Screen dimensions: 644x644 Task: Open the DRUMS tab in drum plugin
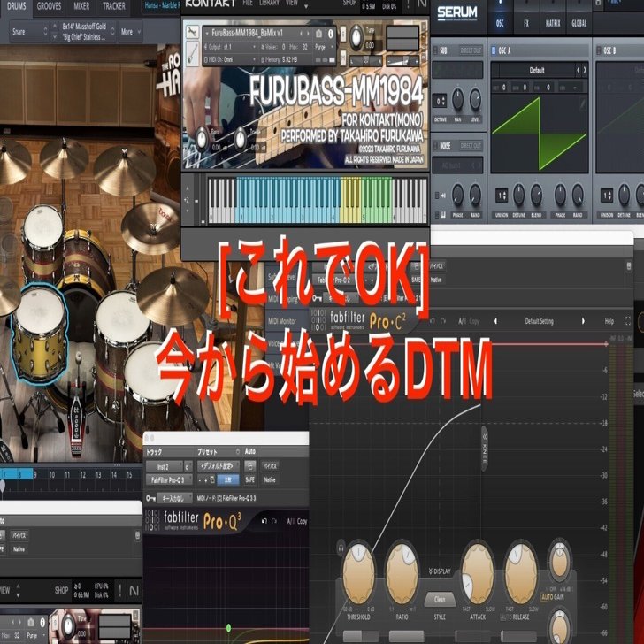[17, 6]
